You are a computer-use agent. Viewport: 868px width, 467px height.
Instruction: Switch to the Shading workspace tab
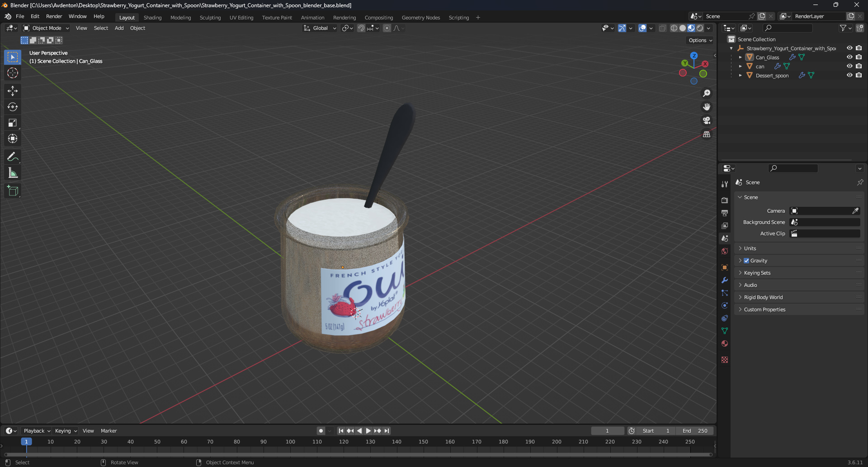coord(152,18)
